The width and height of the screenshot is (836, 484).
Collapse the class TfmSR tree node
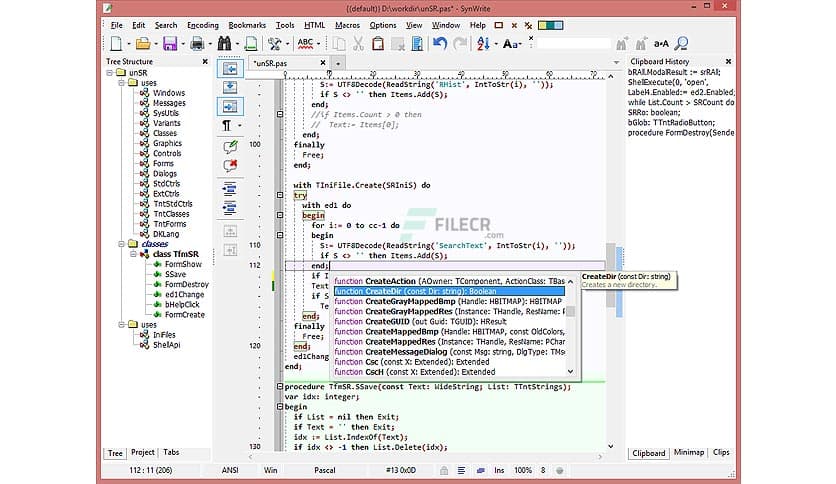[x=133, y=254]
